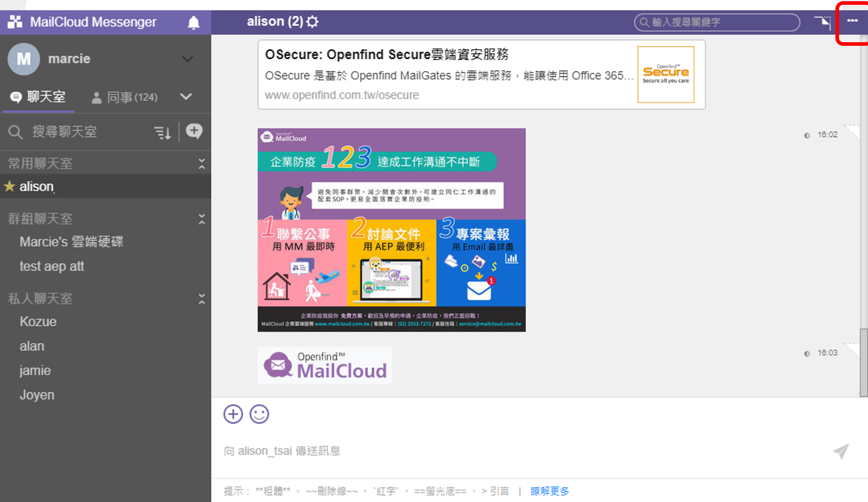Switch to the 聊天室 tab
The image size is (868, 502).
(39, 97)
